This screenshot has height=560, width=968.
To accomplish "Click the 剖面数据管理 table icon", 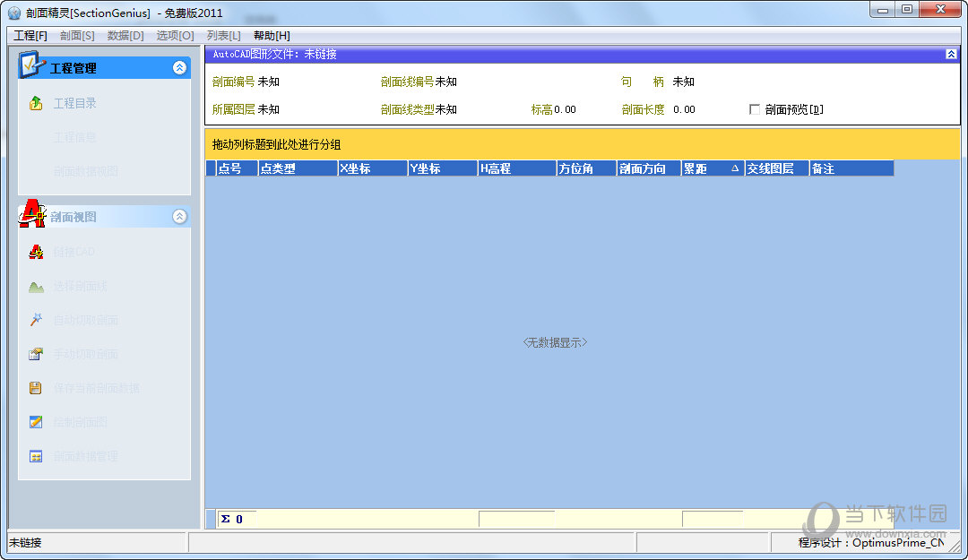I will click(36, 456).
